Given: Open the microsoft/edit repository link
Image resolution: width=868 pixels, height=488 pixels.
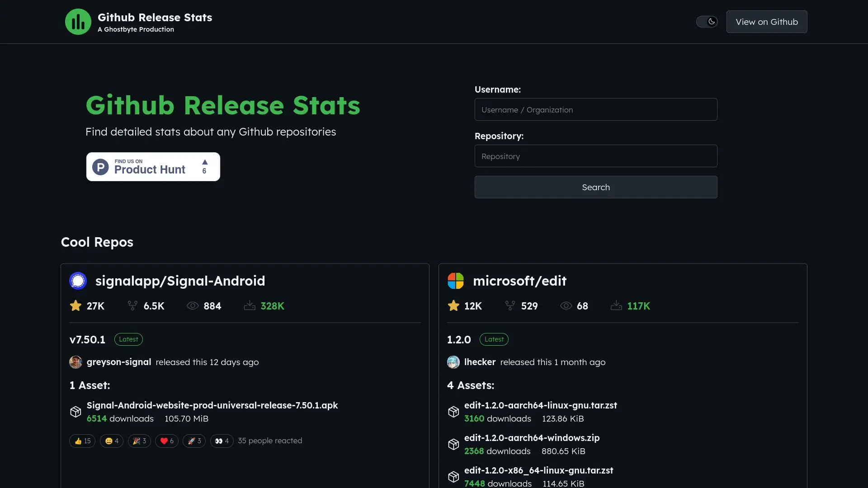Looking at the screenshot, I should pyautogui.click(x=519, y=281).
